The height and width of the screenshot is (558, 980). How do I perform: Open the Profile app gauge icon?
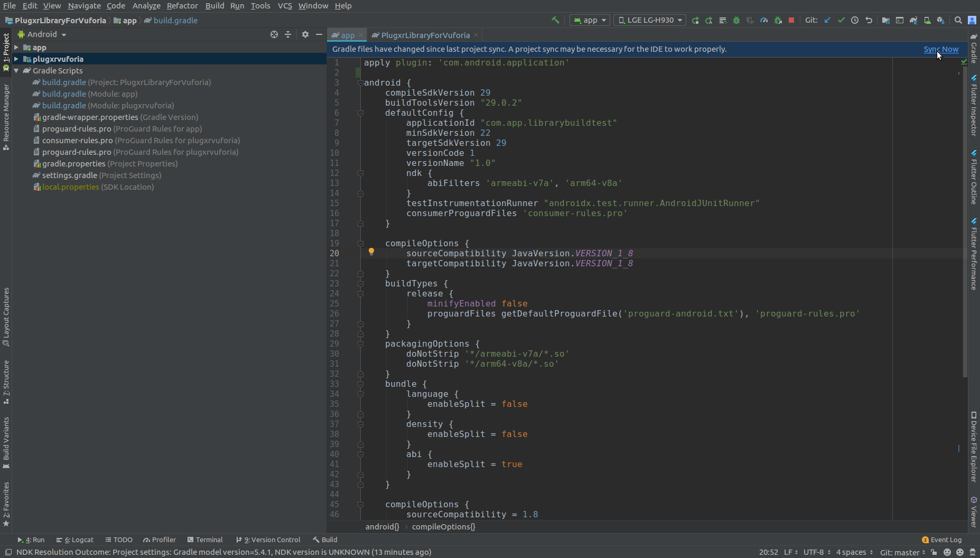(x=764, y=20)
